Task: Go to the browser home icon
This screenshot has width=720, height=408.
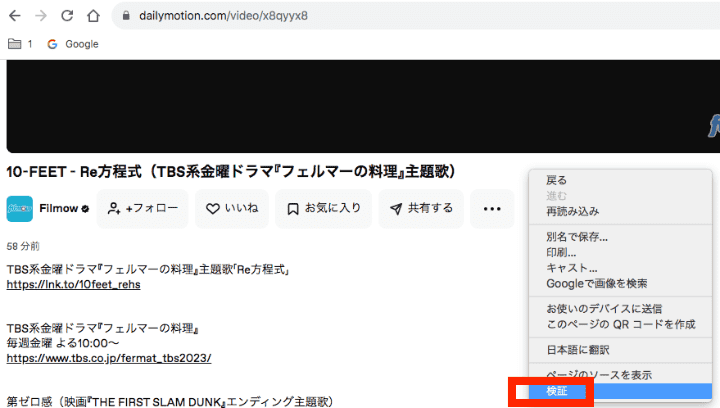Action: pyautogui.click(x=93, y=16)
